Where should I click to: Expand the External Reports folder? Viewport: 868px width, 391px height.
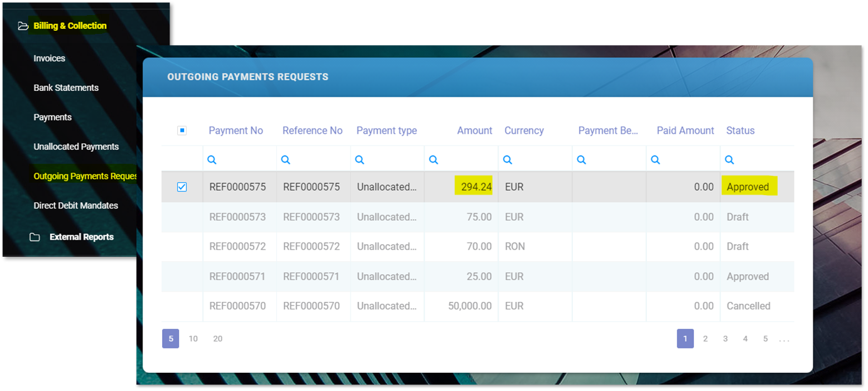[x=81, y=237]
